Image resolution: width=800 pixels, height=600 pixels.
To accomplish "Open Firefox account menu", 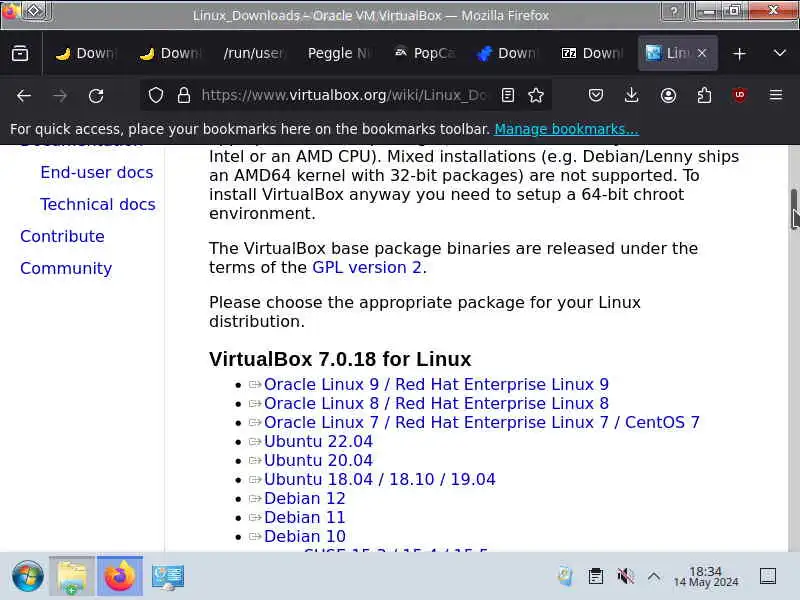I will point(668,95).
